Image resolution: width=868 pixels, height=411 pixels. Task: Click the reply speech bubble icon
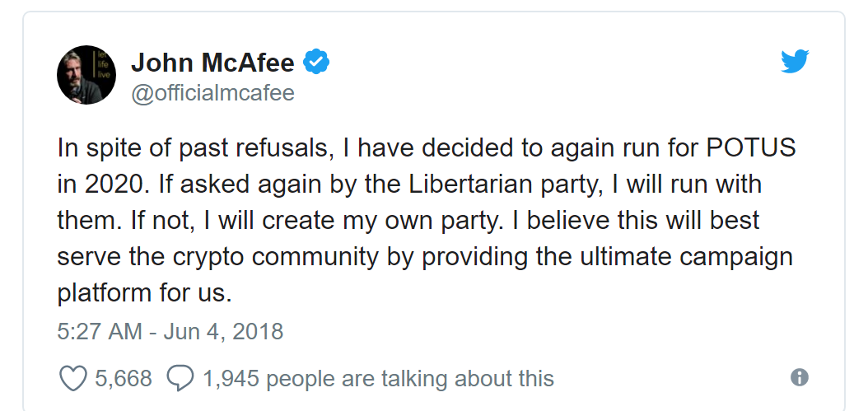click(180, 378)
